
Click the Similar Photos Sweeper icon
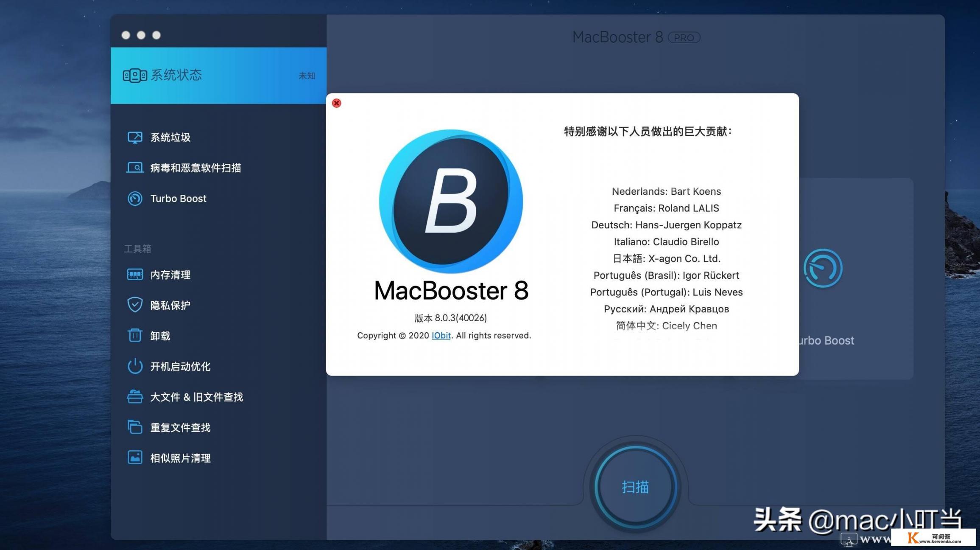tap(135, 457)
